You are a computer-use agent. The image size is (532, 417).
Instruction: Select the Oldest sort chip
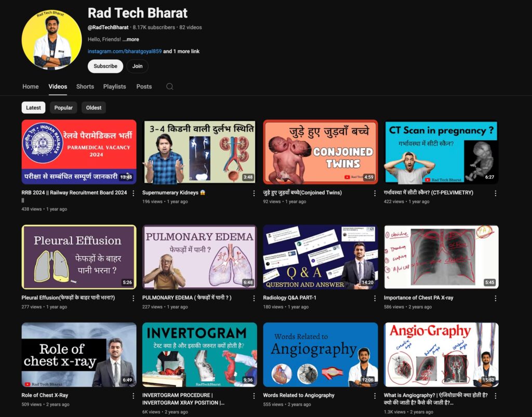[x=94, y=108]
